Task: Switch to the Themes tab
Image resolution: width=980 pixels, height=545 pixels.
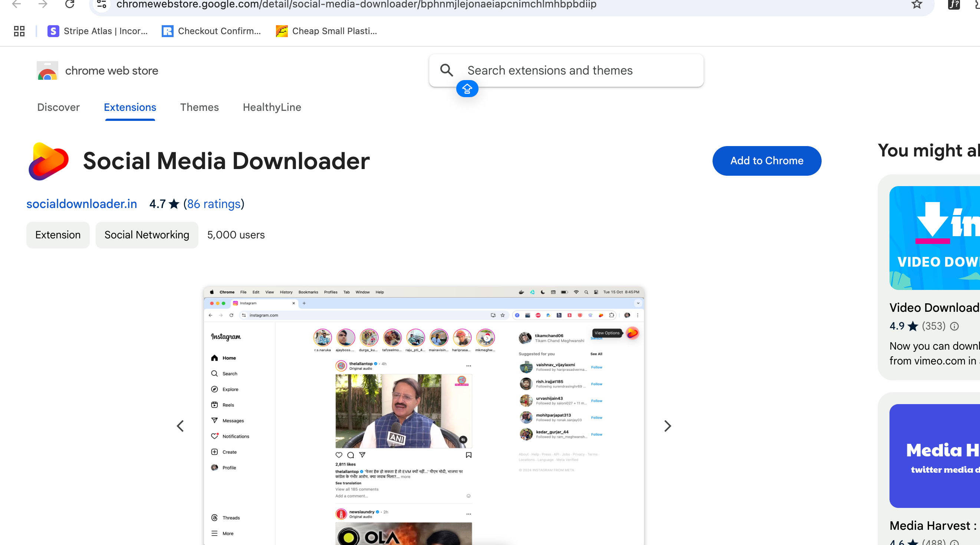Action: click(x=199, y=107)
